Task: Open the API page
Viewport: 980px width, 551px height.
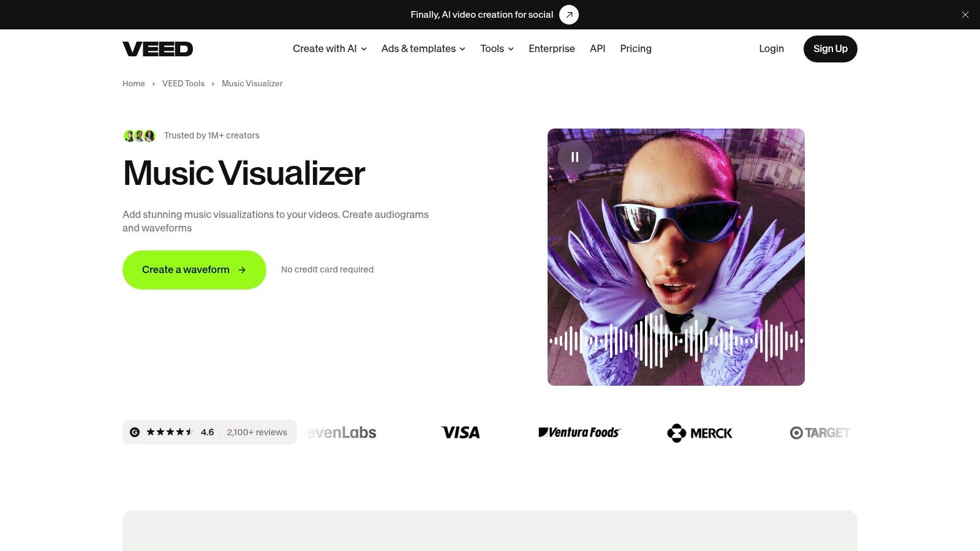Action: pos(597,48)
